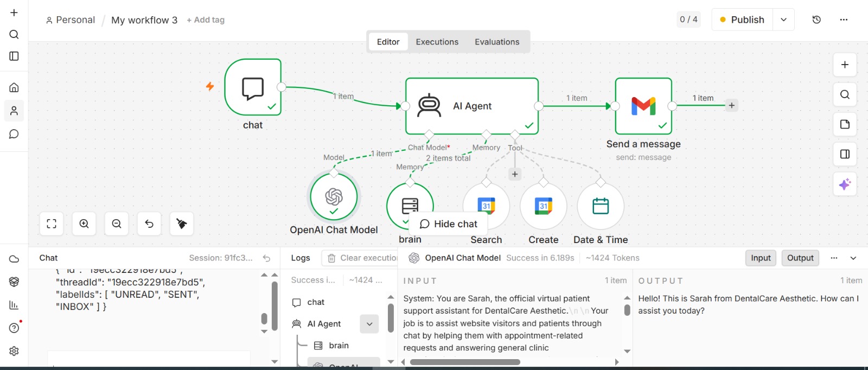This screenshot has width=868, height=370.
Task: Publish the workflow
Action: coord(742,20)
